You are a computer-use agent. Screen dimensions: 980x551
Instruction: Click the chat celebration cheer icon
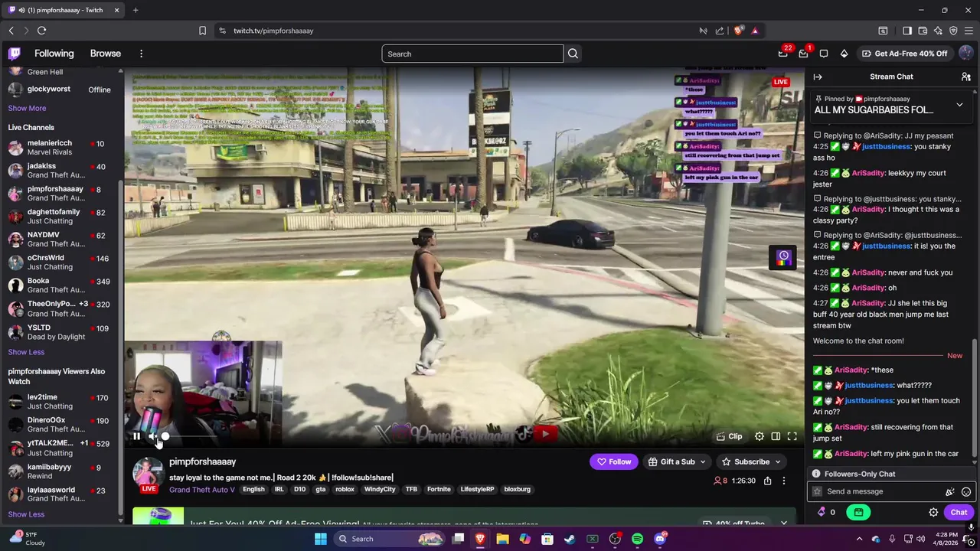950,492
